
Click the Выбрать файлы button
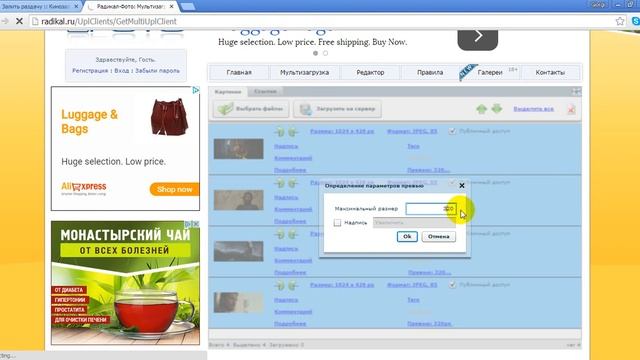tap(251, 109)
